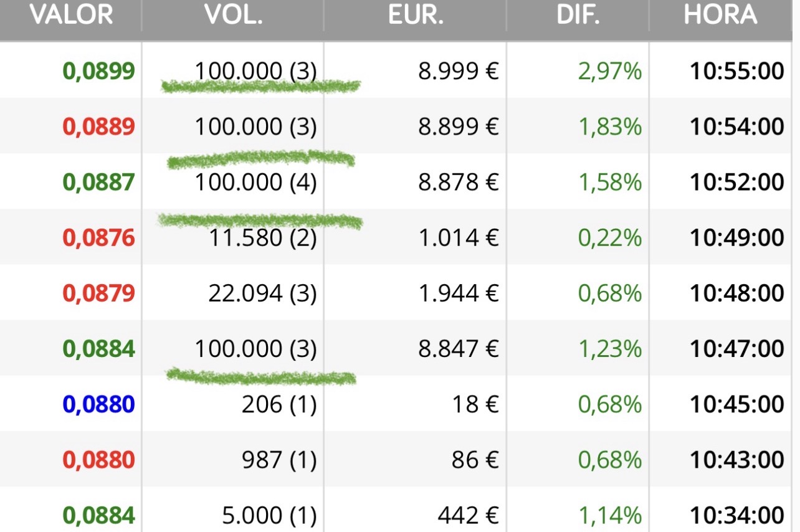Select the 10:55:00 time cell
The width and height of the screenshot is (800, 532).
pos(736,72)
